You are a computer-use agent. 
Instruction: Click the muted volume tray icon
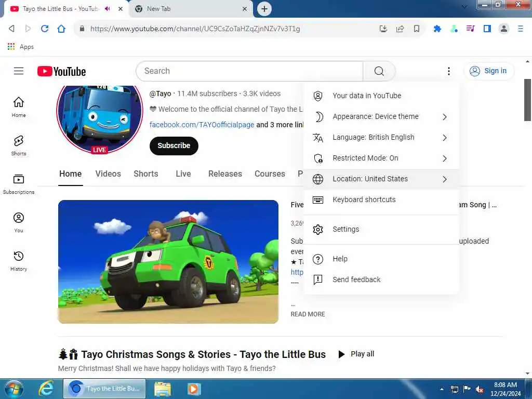click(480, 389)
